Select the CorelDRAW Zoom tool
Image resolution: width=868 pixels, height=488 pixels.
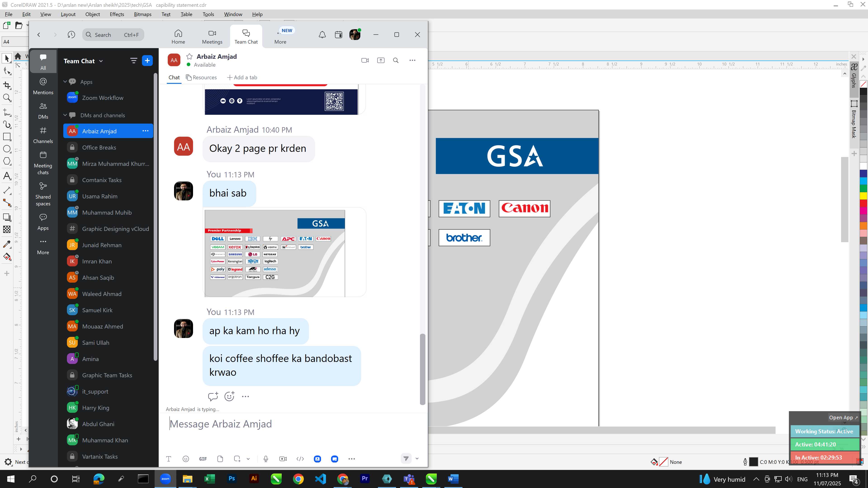tap(7, 98)
